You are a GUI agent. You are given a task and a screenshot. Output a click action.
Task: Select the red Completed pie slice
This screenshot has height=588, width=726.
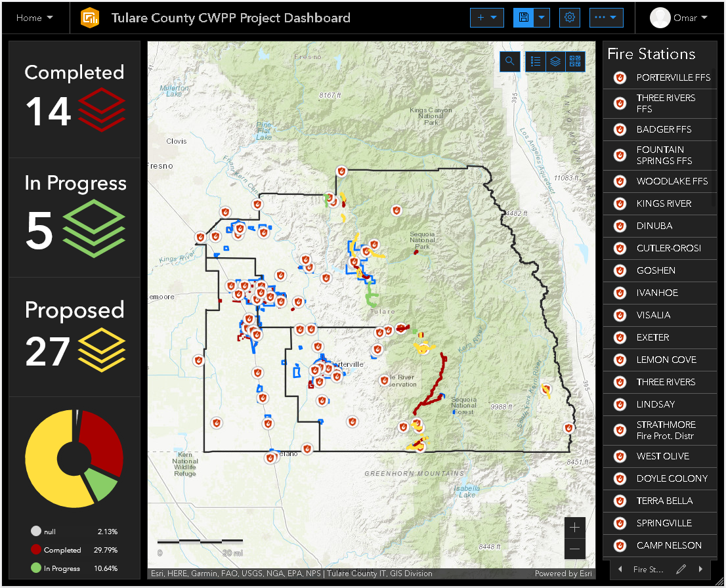(103, 440)
